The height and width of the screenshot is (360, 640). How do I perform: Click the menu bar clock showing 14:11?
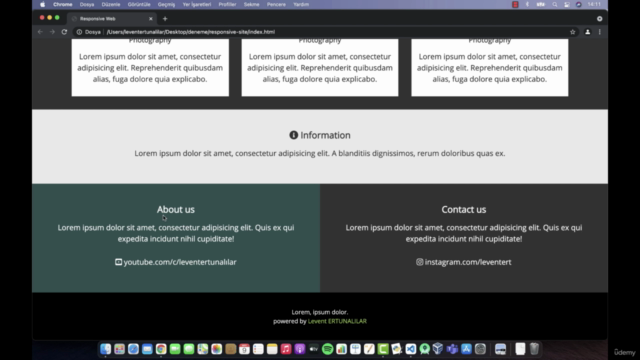click(x=594, y=4)
